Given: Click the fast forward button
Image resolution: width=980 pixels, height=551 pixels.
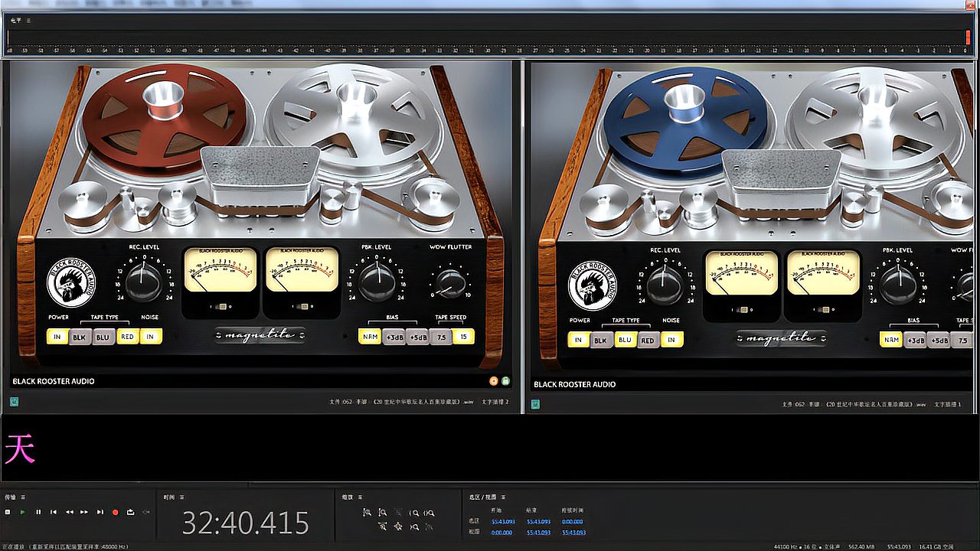Looking at the screenshot, I should click(84, 512).
